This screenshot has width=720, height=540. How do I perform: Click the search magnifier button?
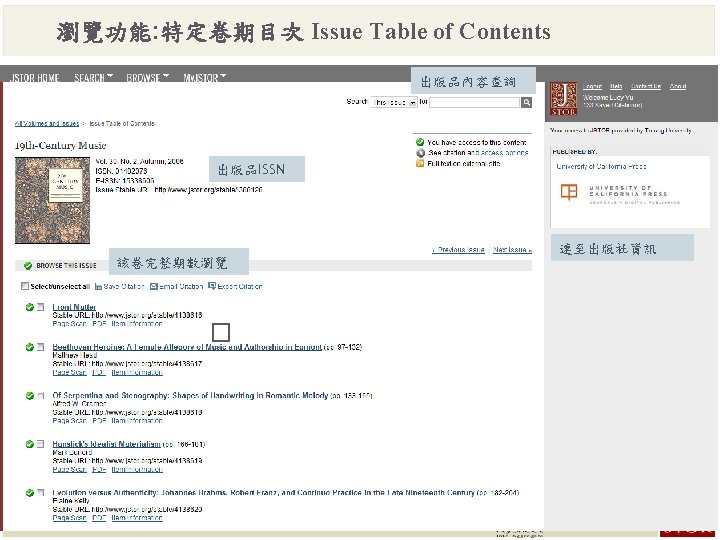(527, 102)
